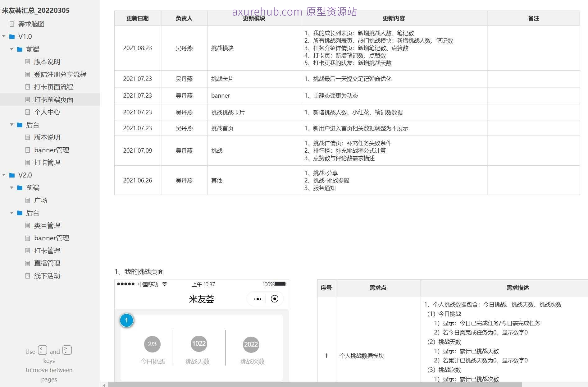
Task: Click the folder icon beside V2.0
Action: [11, 175]
